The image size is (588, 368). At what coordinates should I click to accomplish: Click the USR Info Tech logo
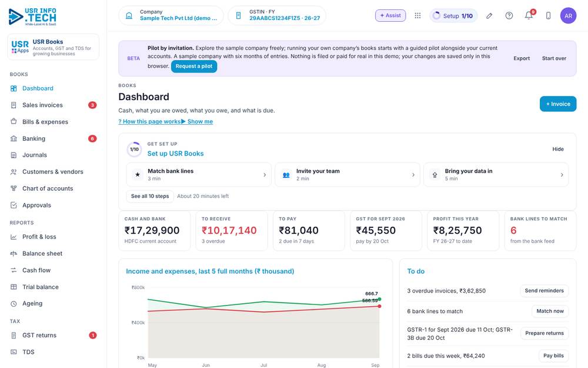pos(32,17)
